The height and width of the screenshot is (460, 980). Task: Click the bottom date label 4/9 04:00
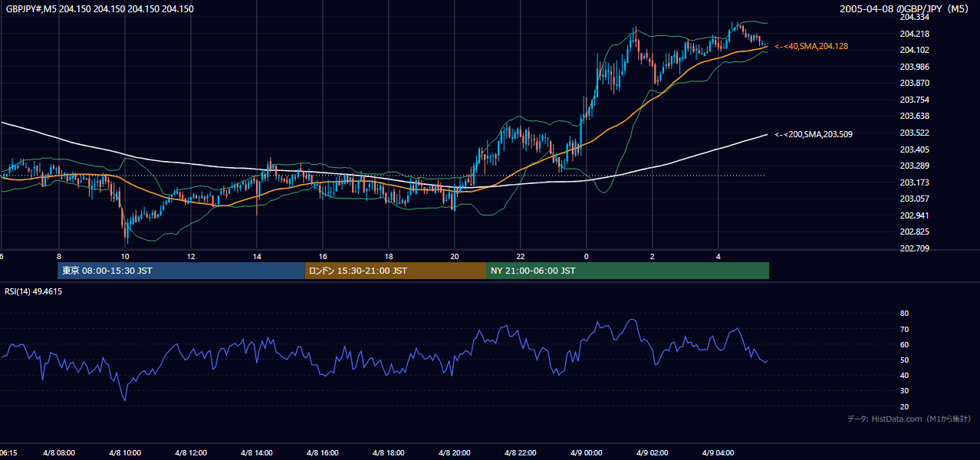(718, 453)
